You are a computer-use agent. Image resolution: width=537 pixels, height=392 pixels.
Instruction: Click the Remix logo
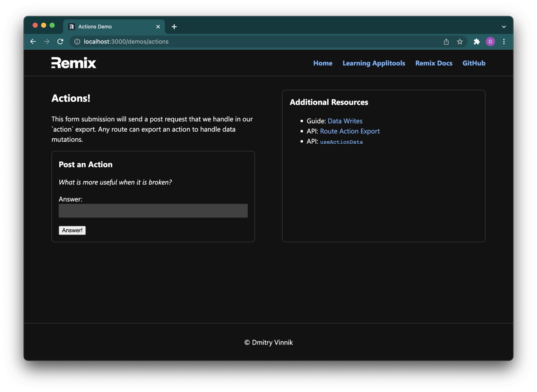(74, 63)
